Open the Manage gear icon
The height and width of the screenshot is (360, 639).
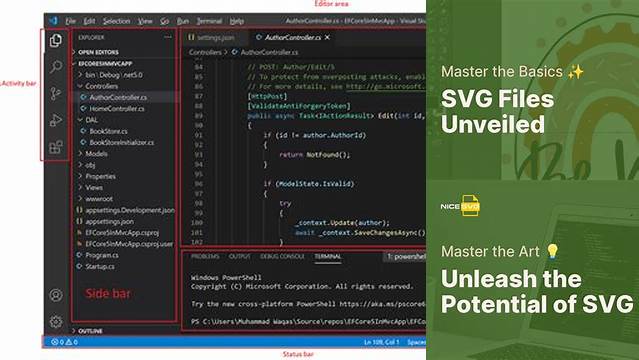click(x=56, y=321)
